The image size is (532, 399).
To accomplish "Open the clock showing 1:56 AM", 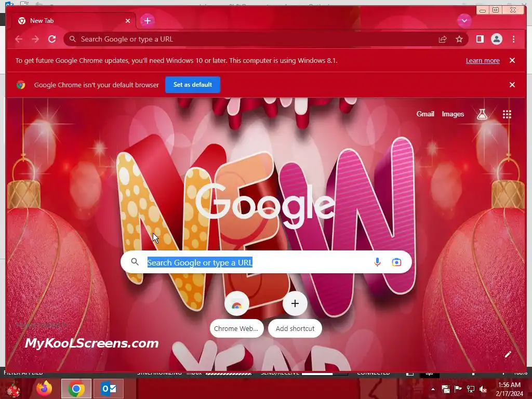I will (509, 389).
